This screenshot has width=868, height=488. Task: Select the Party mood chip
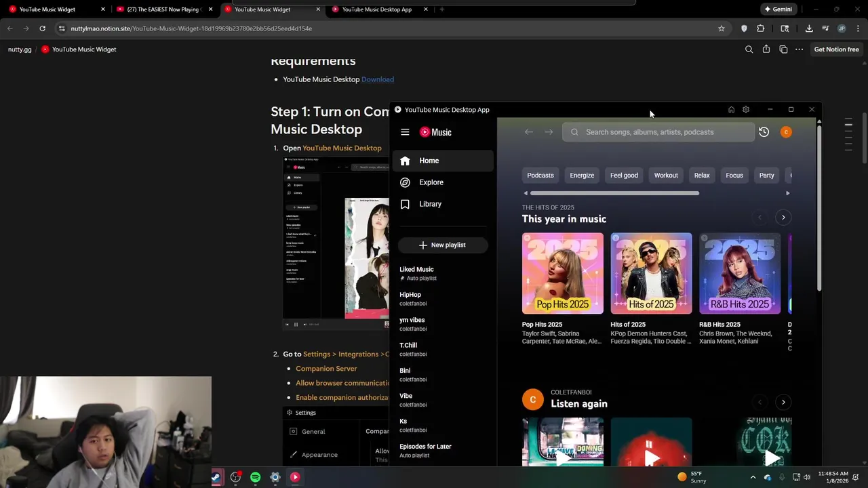767,176
